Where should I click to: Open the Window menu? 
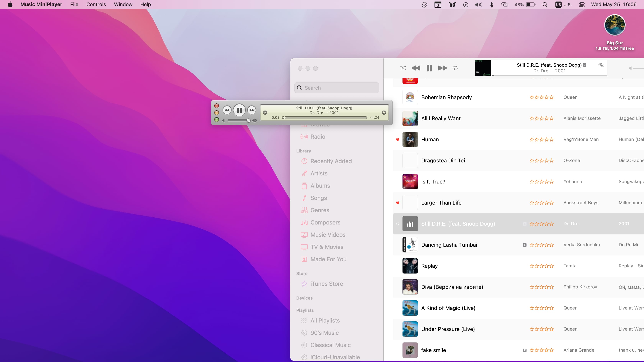coord(123,4)
